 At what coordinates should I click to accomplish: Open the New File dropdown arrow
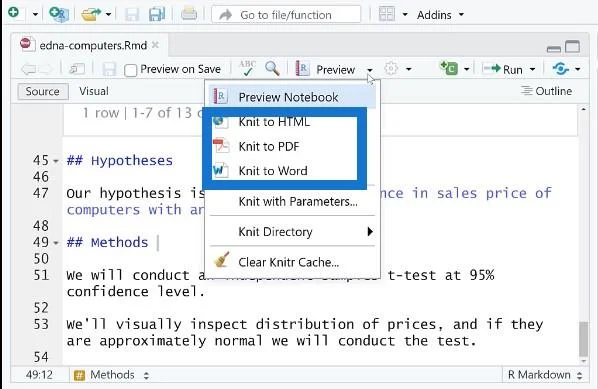coord(35,15)
